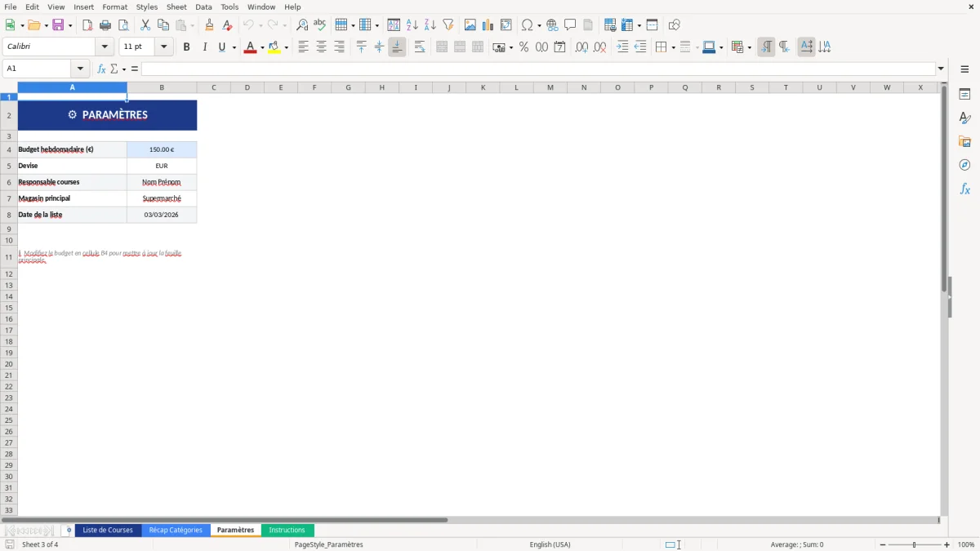Insert an image from file
This screenshot has width=980, height=551.
pyautogui.click(x=470, y=24)
